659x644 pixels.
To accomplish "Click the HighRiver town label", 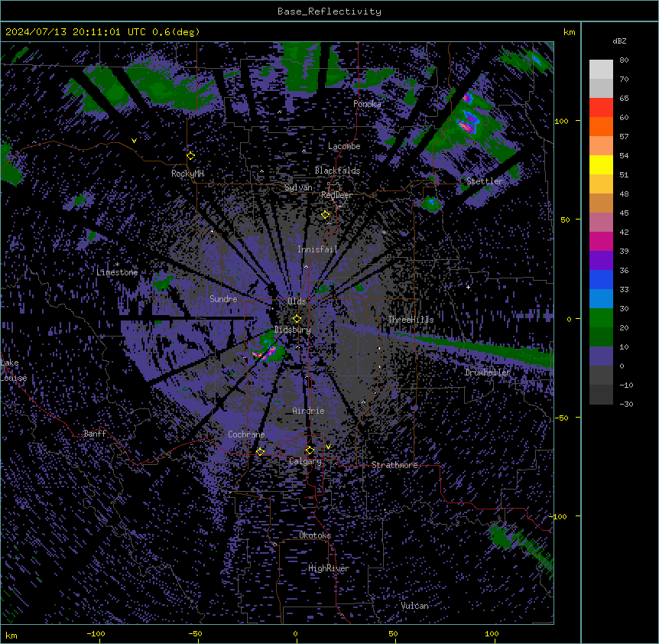I will (329, 568).
